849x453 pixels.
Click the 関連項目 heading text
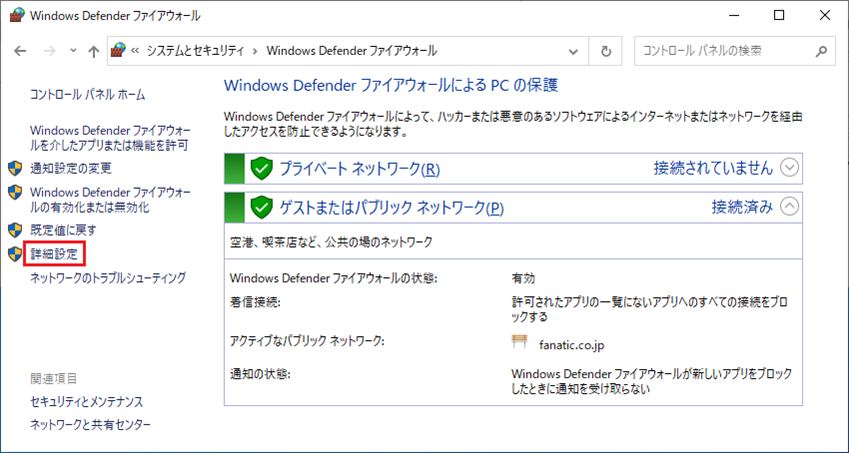54,378
